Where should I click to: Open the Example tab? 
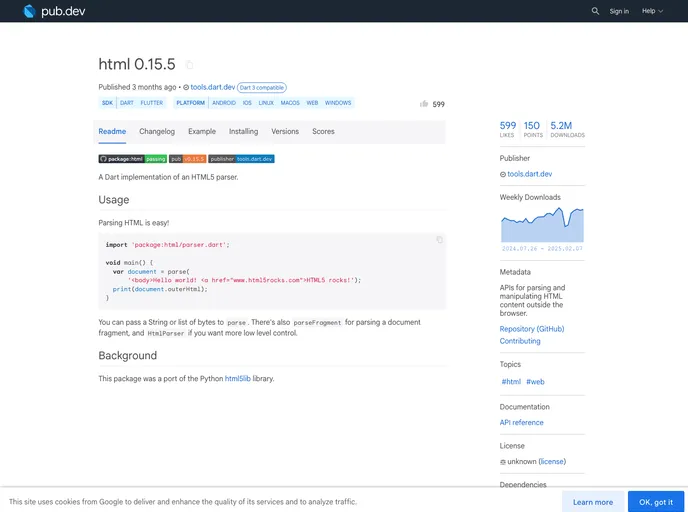pos(202,132)
